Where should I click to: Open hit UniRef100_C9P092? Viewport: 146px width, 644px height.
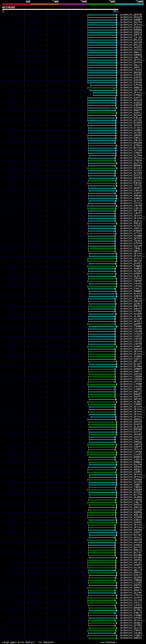(131, 278)
